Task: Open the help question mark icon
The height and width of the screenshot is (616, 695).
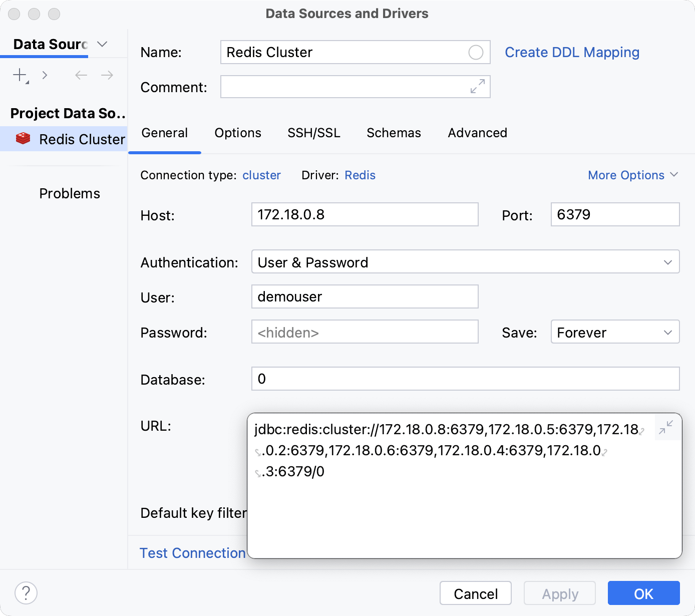Action: coord(26,592)
